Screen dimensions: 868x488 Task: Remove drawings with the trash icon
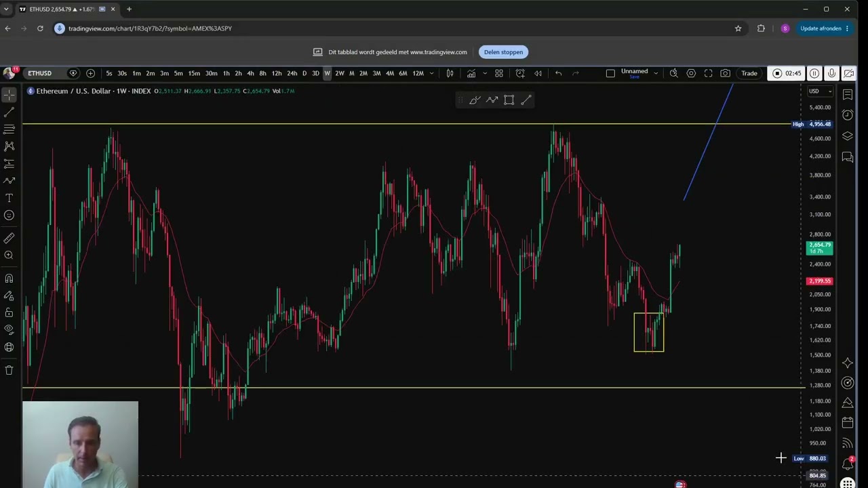[x=9, y=370]
